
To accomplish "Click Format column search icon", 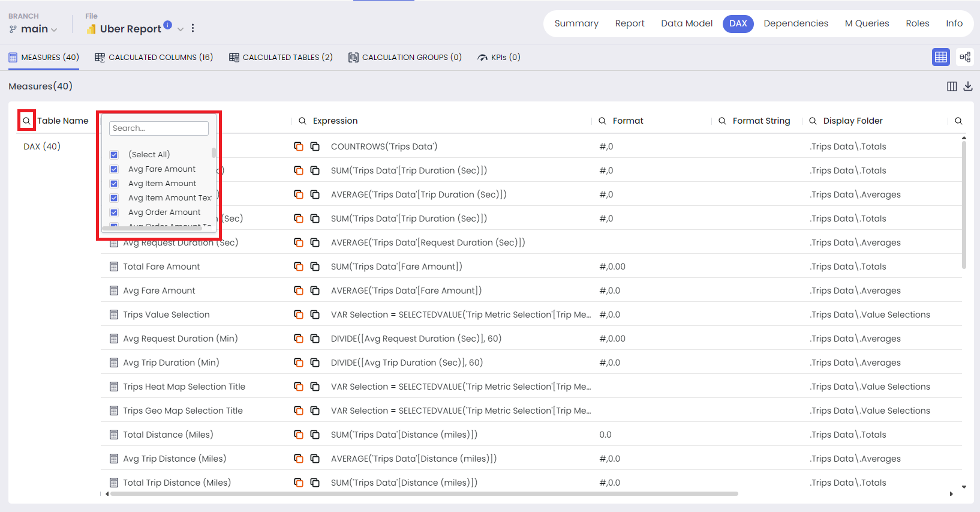I will click(602, 121).
